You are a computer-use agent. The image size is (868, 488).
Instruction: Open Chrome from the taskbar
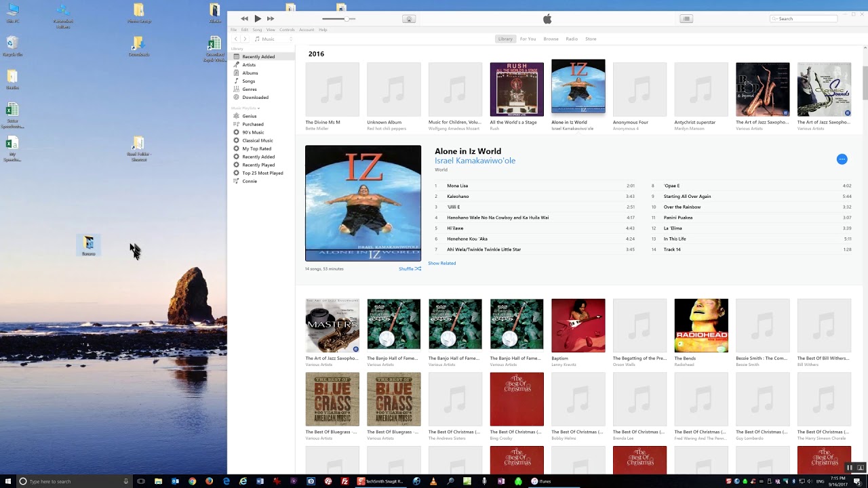coord(192,481)
